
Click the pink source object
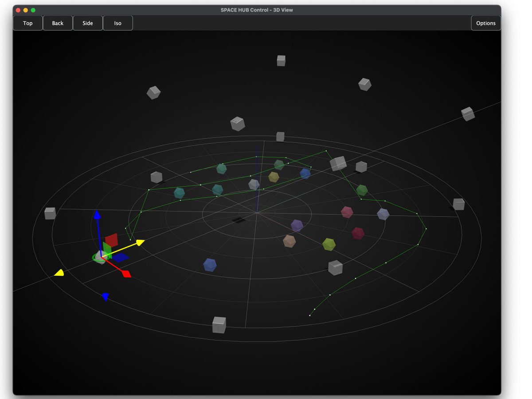[347, 212]
